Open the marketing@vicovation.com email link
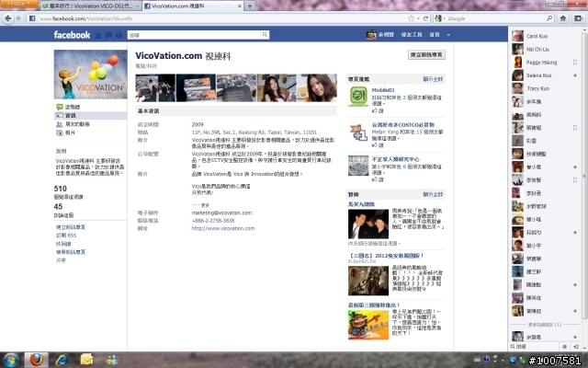Screen dimensions: 588x368 [x=221, y=213]
